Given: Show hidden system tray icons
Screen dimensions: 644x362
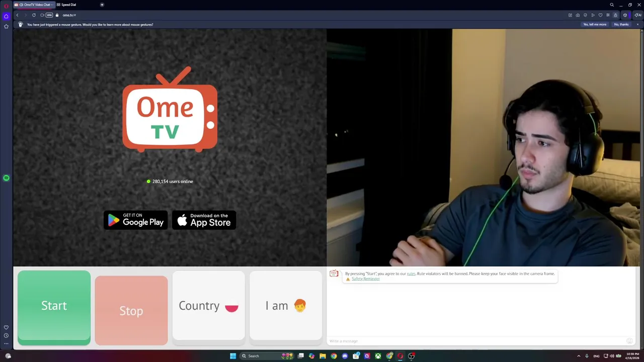Looking at the screenshot, I should [579, 356].
